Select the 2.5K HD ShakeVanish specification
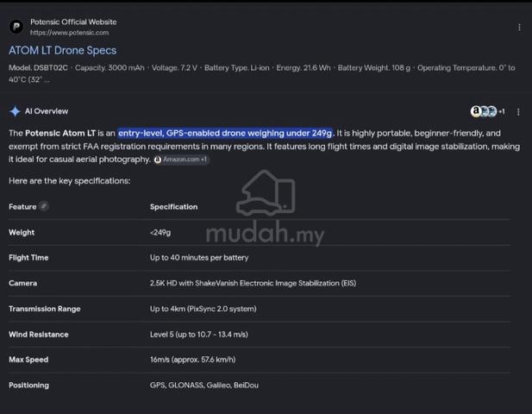This screenshot has height=414, width=532. tap(253, 283)
